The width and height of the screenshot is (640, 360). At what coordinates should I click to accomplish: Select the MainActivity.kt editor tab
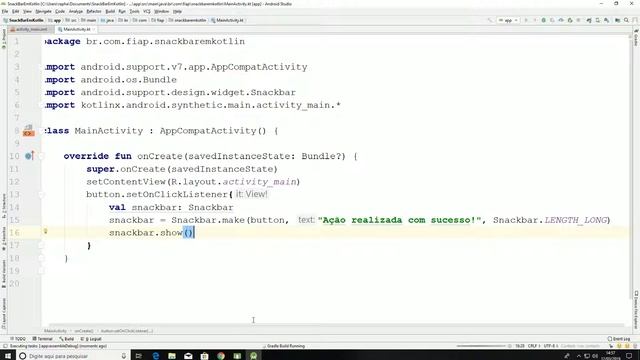click(76, 29)
